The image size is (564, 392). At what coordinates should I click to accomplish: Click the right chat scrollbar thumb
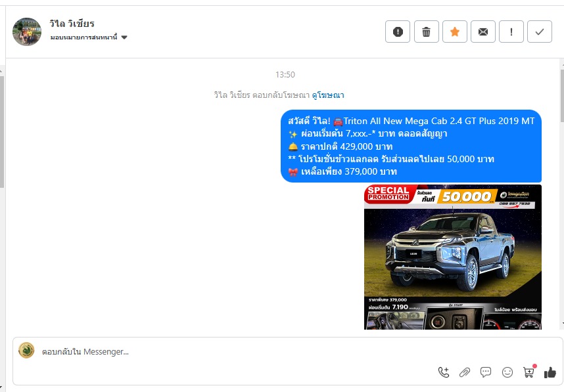click(562, 97)
